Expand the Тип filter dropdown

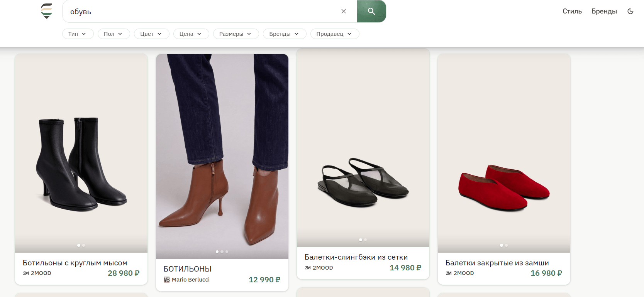click(x=78, y=34)
